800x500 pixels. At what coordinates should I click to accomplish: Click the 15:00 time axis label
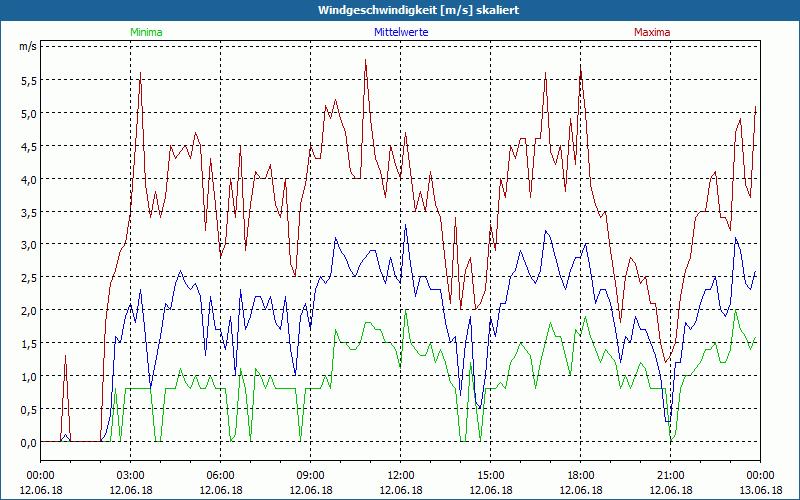point(490,476)
